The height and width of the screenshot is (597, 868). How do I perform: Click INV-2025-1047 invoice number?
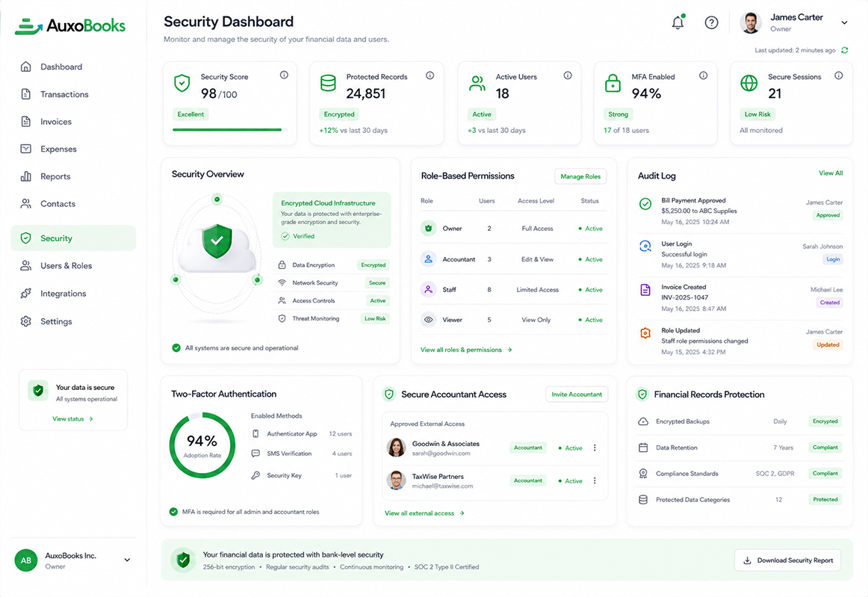(x=684, y=297)
